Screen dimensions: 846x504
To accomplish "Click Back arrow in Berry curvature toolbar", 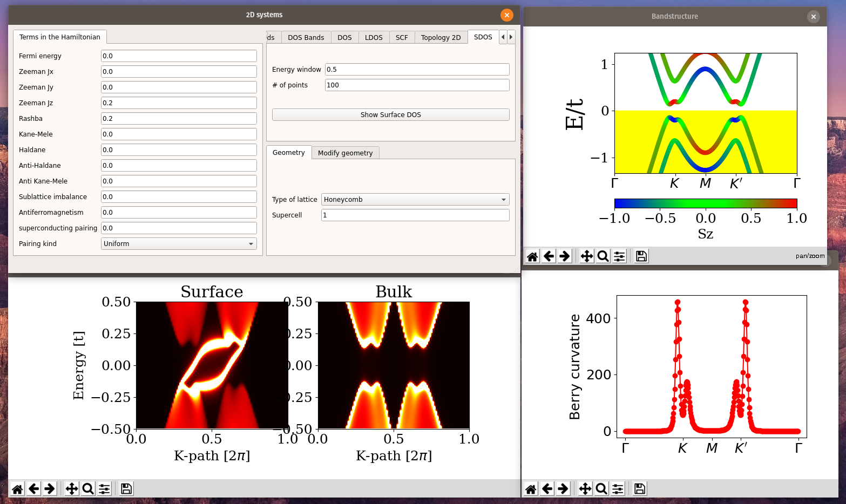I will tap(547, 489).
